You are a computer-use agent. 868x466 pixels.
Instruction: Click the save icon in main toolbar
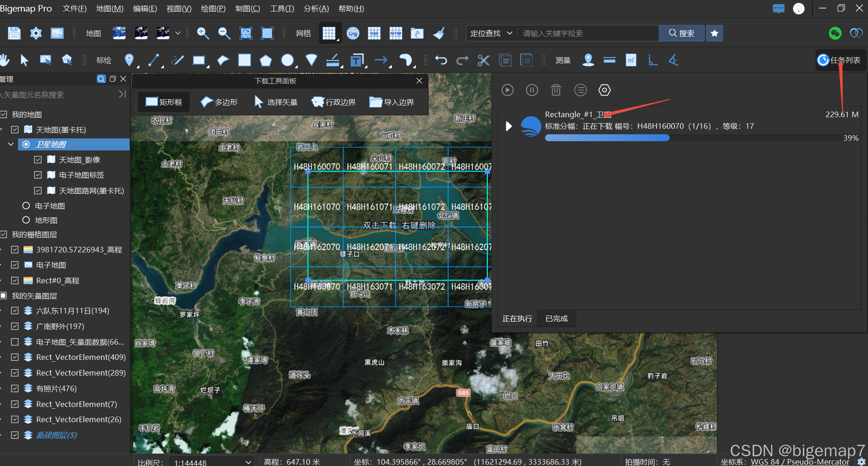[14, 33]
